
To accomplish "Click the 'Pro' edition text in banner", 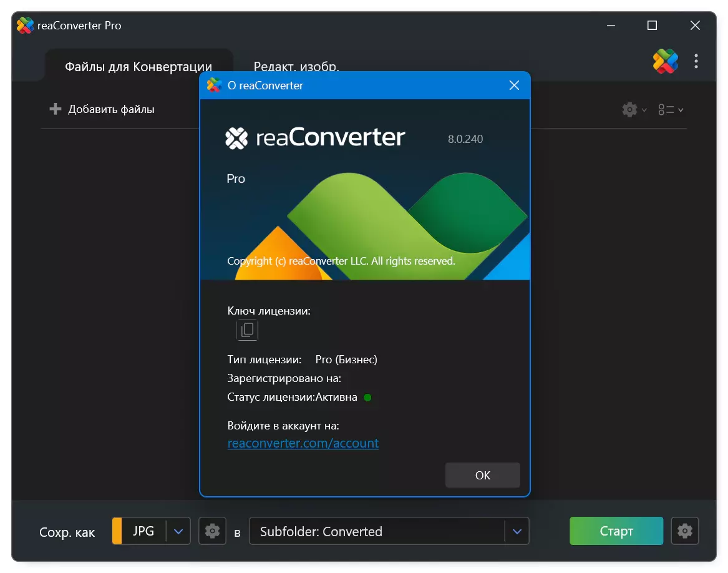I will click(x=236, y=179).
